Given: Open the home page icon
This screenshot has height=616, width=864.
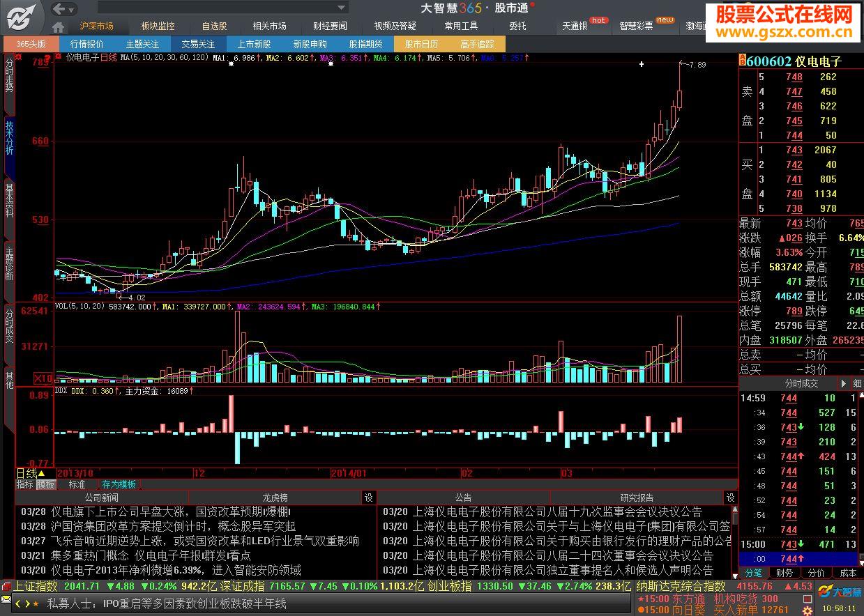Looking at the screenshot, I should pyautogui.click(x=59, y=26).
